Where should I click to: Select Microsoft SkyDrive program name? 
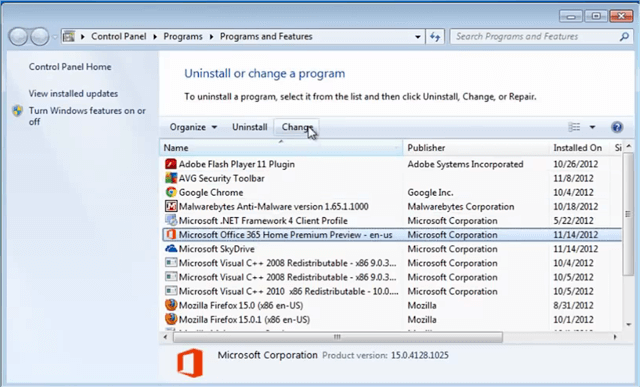point(216,249)
